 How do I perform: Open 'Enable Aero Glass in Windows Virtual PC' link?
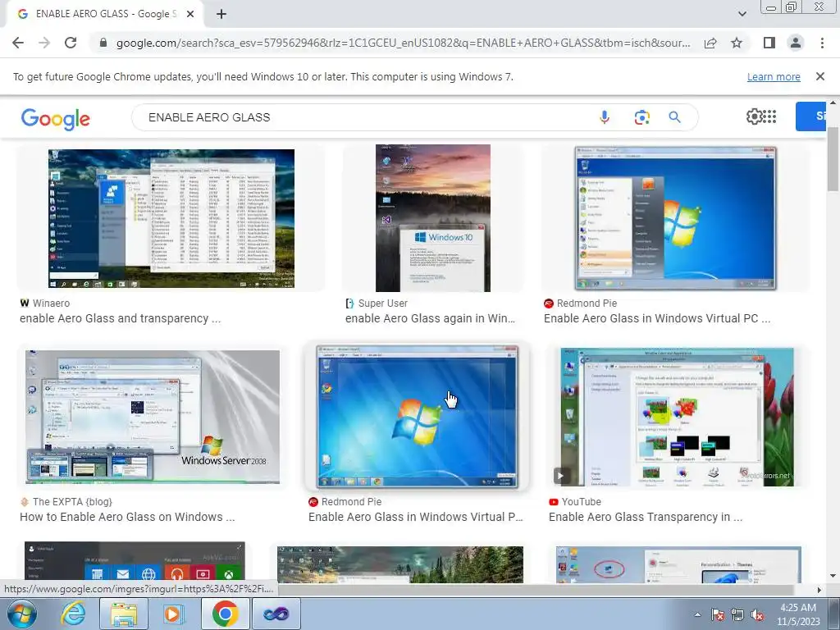pyautogui.click(x=657, y=318)
